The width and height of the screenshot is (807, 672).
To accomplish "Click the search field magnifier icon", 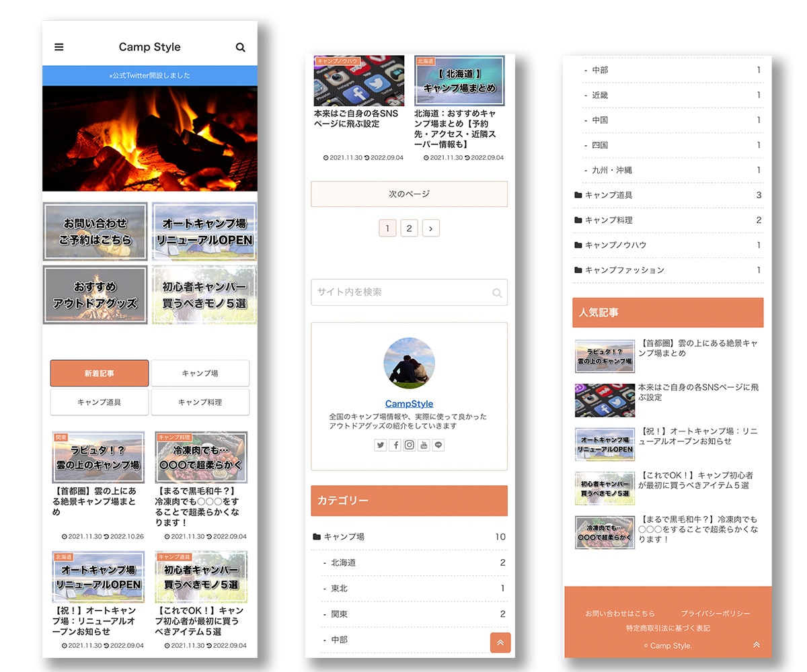I will coord(497,292).
